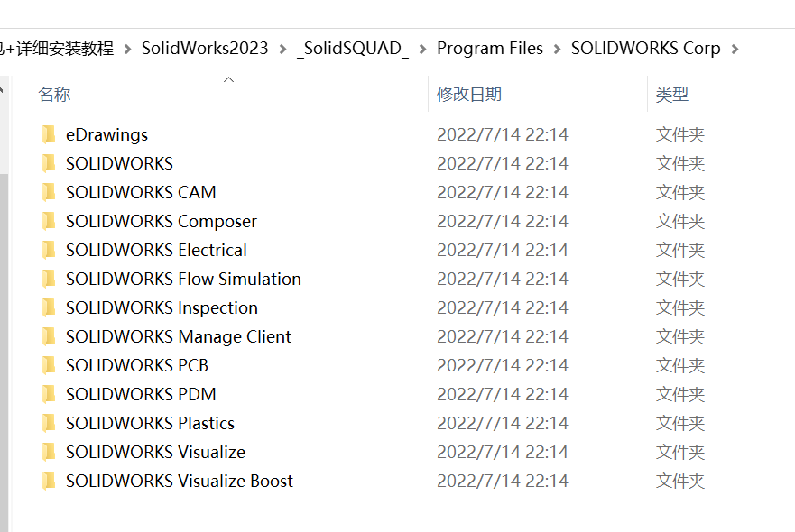Navigate to Program Files in the breadcrumb

[x=490, y=49]
